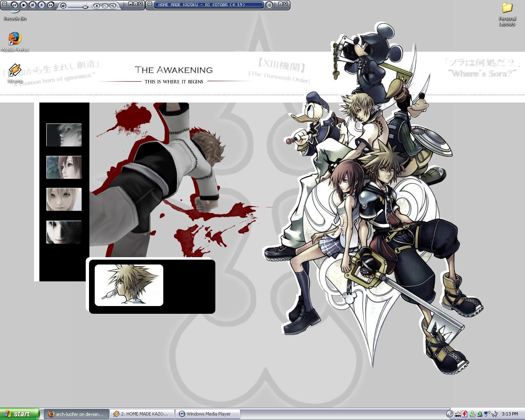Image resolution: width=525 pixels, height=420 pixels.
Task: Click the HOME MADE KAZOKU song title display
Action: click(x=208, y=5)
